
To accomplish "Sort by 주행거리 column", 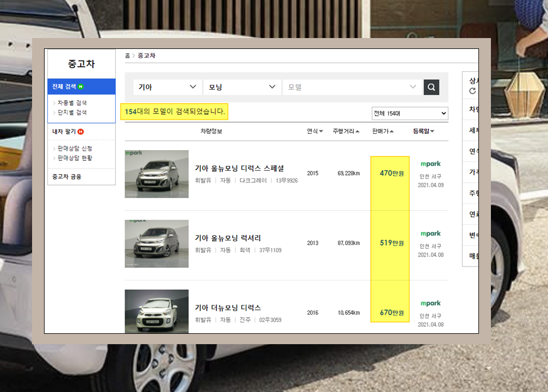I will [346, 131].
